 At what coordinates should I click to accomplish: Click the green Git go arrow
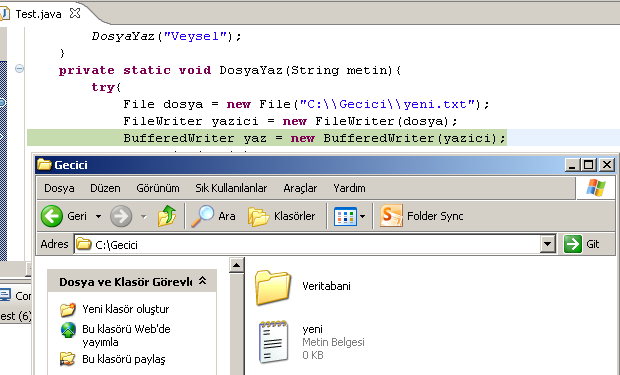point(573,244)
